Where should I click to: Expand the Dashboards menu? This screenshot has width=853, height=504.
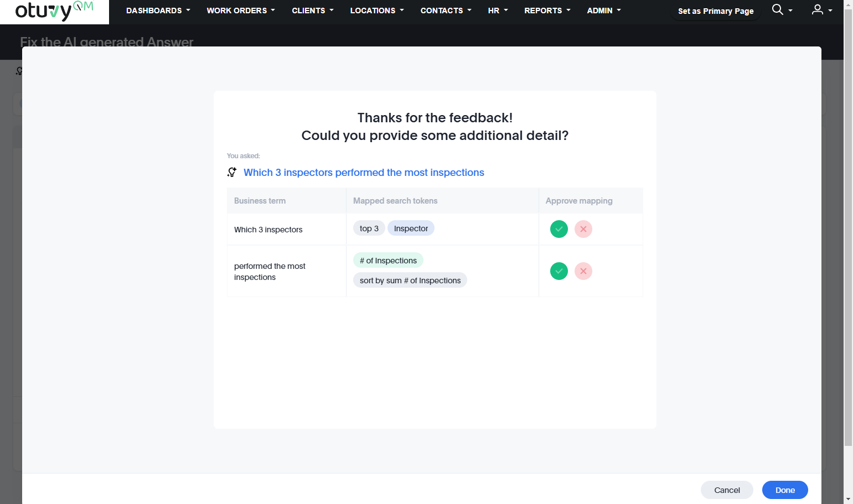tap(158, 11)
